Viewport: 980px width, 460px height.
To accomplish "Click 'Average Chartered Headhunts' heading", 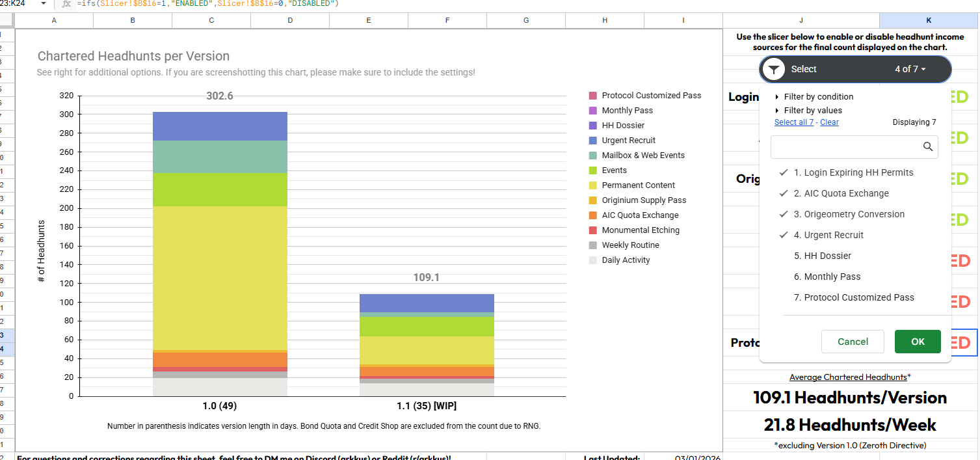I will (x=848, y=377).
